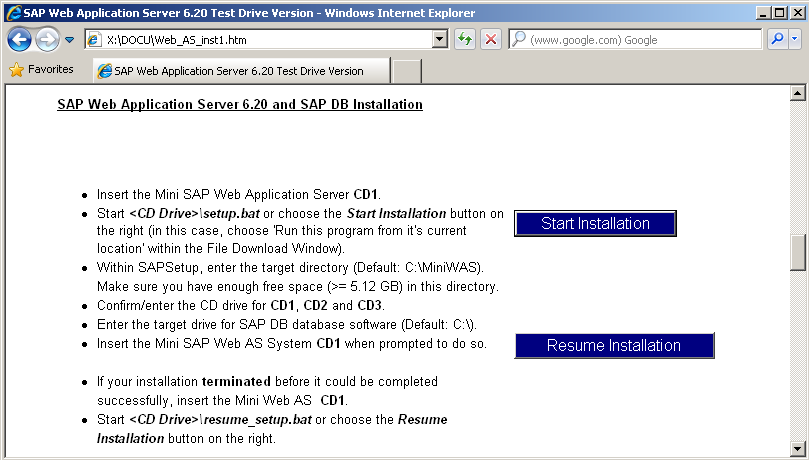Open the recent pages dropdown arrow

pos(70,40)
